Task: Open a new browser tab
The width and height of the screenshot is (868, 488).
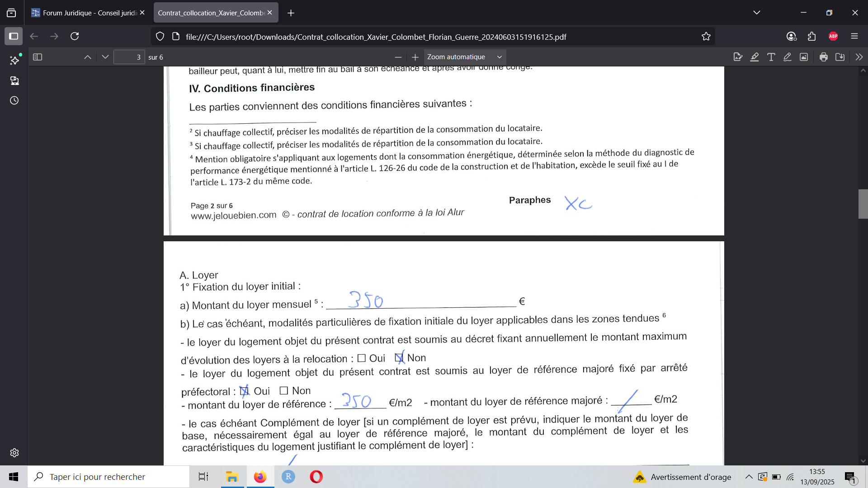Action: click(291, 13)
